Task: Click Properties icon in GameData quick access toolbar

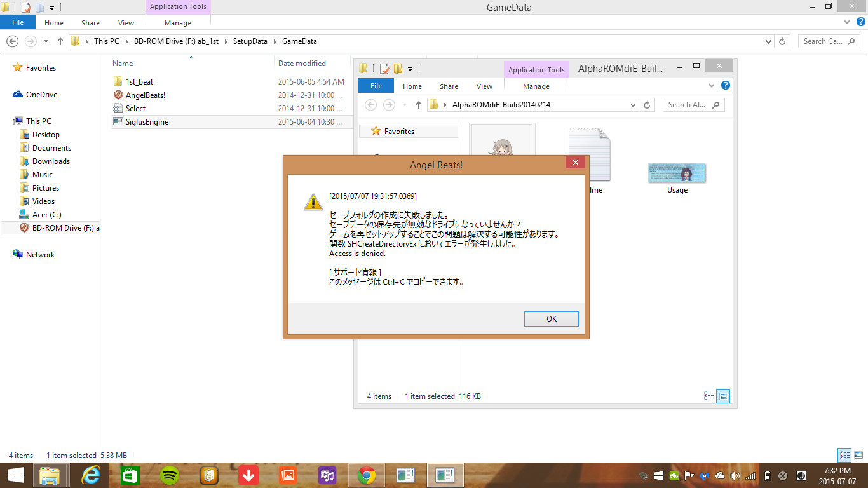Action: (x=26, y=8)
